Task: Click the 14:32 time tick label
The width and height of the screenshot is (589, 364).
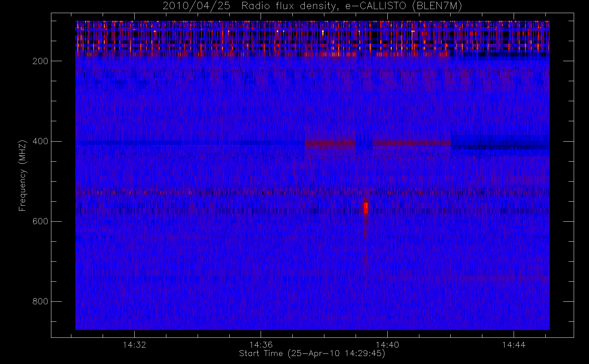Action: click(x=134, y=345)
